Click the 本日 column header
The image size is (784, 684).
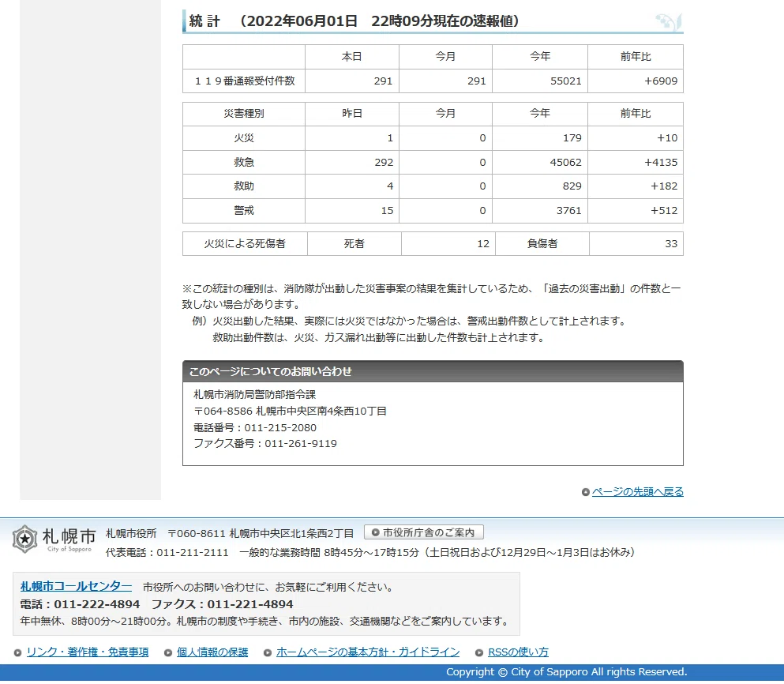click(352, 57)
